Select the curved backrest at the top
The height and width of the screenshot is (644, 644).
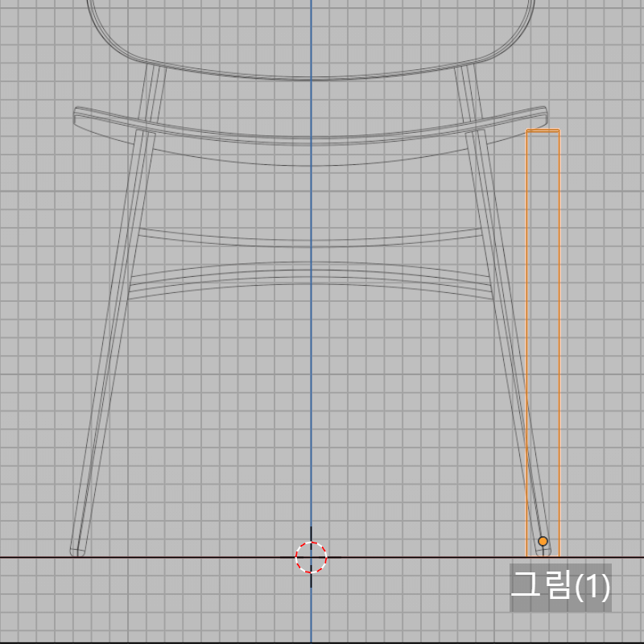(311, 39)
